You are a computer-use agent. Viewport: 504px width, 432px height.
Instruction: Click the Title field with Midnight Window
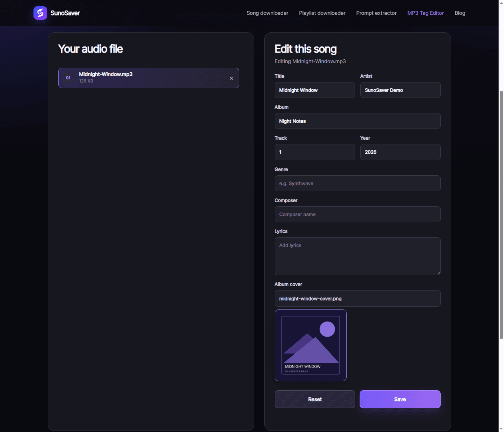(315, 90)
